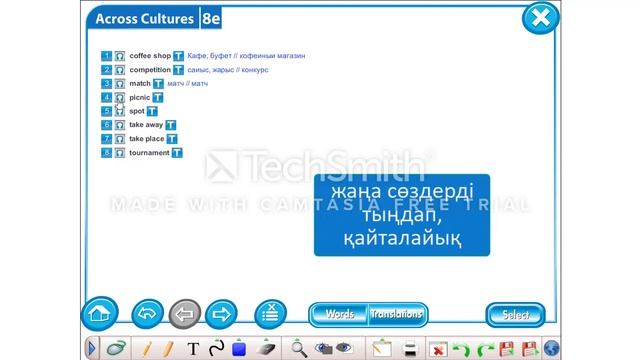Switch to Translations tab
The image size is (640, 360).
[397, 314]
